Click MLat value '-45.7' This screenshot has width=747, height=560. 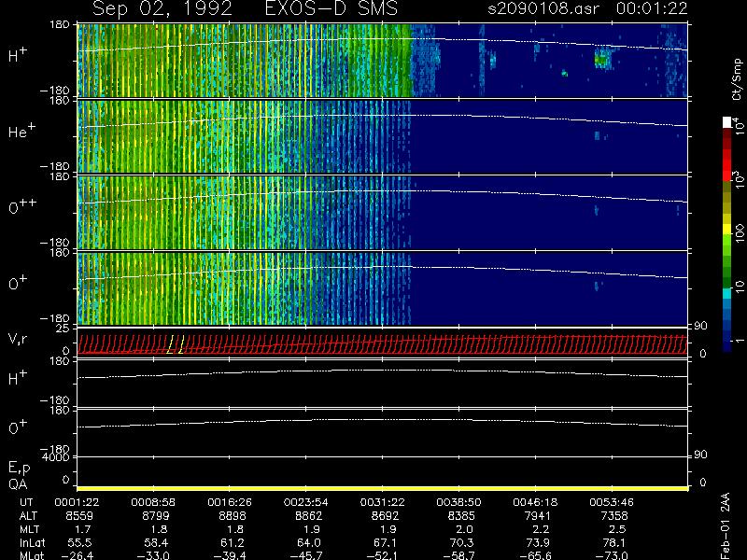306,555
